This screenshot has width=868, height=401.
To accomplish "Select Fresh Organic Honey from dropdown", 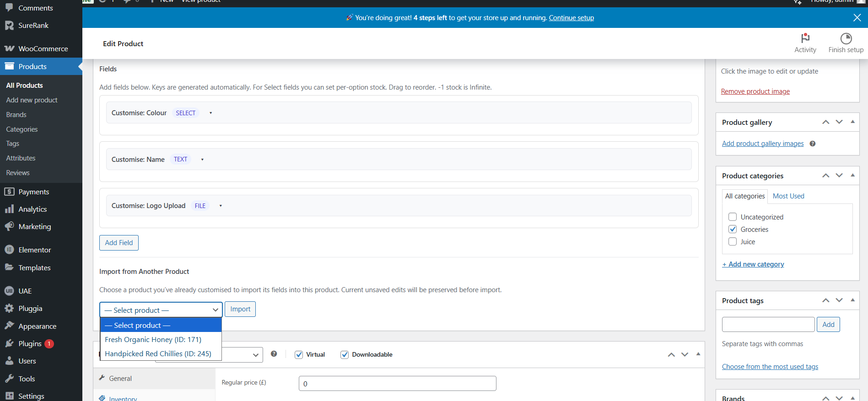I will pos(153,339).
